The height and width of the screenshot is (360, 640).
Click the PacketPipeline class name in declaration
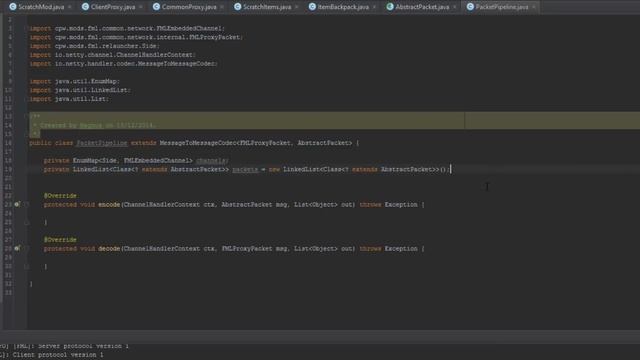[102, 143]
